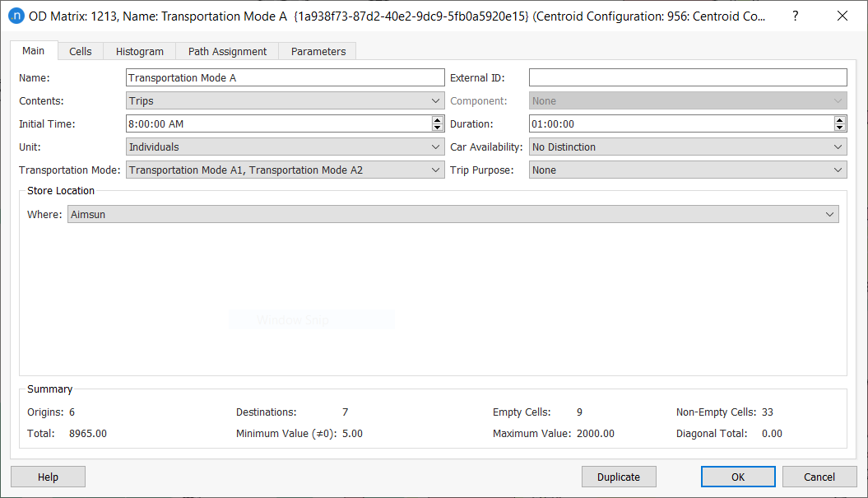Viewport: 868px width, 498px height.
Task: Switch to the Cells tab
Action: [81, 51]
